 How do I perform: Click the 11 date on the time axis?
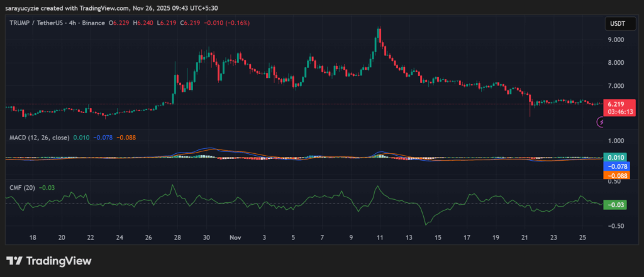(379, 238)
